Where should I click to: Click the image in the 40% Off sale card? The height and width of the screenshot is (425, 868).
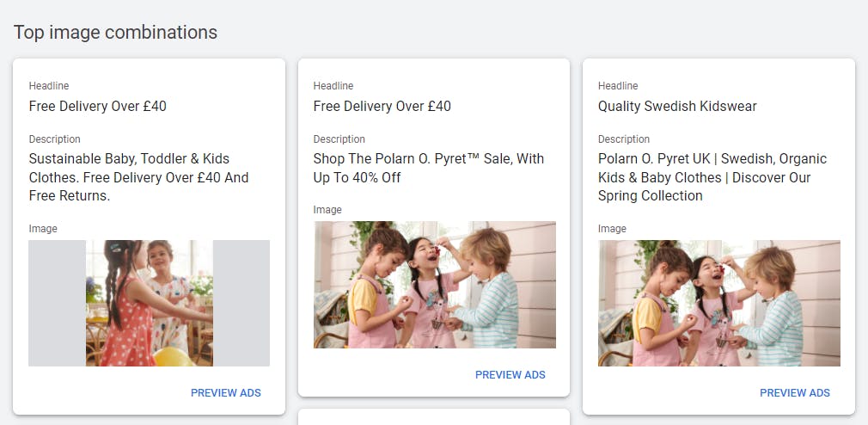tap(435, 285)
